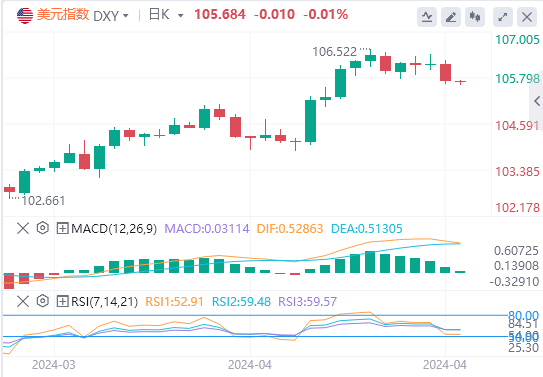Close the chart with X button
The height and width of the screenshot is (377, 543).
click(527, 17)
